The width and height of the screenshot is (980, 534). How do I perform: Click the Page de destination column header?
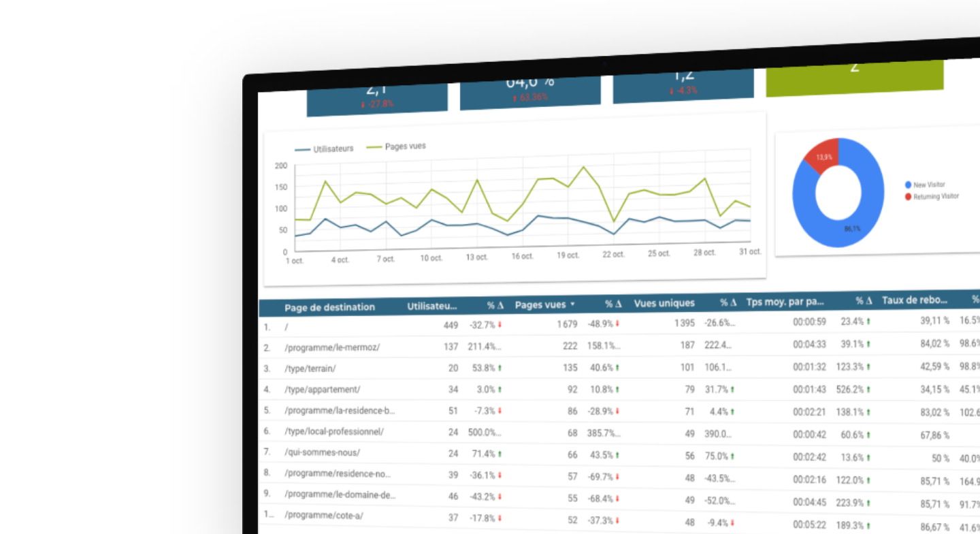329,307
